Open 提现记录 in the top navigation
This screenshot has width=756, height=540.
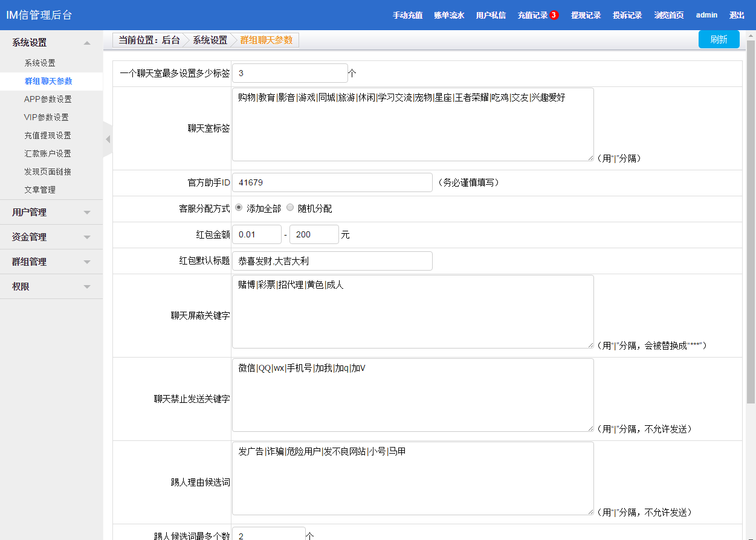click(x=586, y=16)
